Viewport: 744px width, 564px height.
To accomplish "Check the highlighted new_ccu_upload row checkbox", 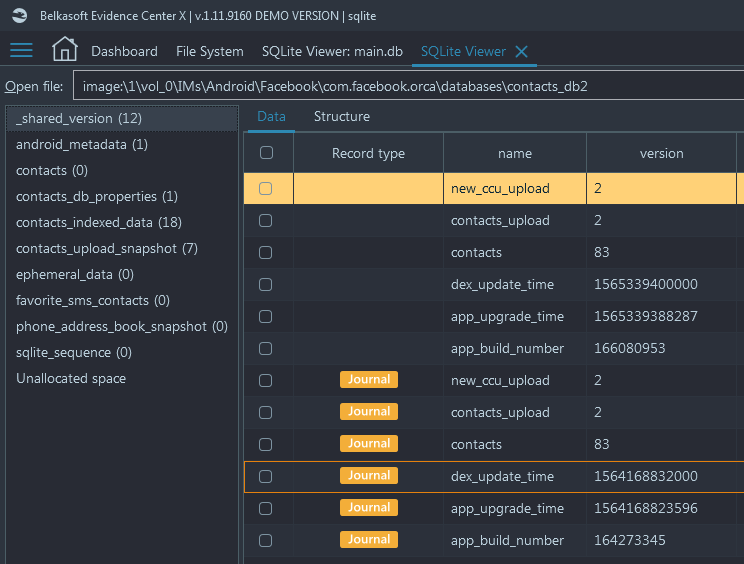I will (x=265, y=188).
